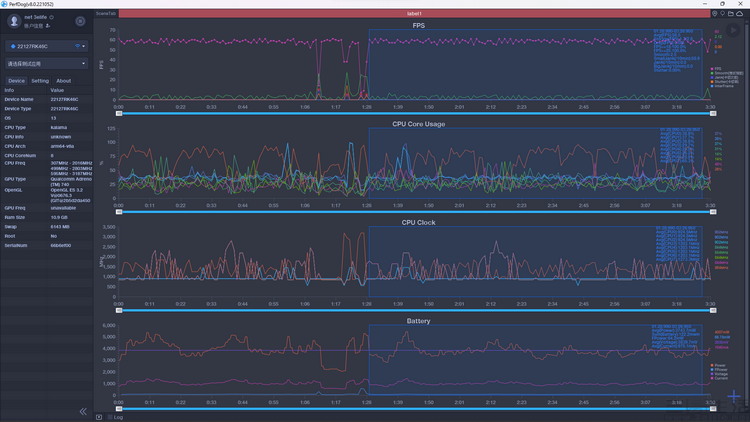Open the app selection dropdown
The image size is (750, 422).
pyautogui.click(x=46, y=64)
